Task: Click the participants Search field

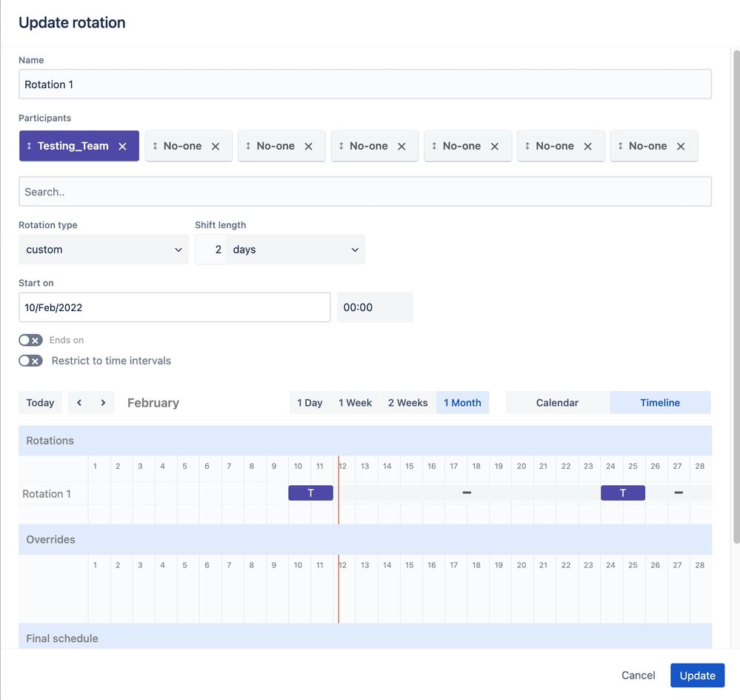Action: [x=364, y=192]
